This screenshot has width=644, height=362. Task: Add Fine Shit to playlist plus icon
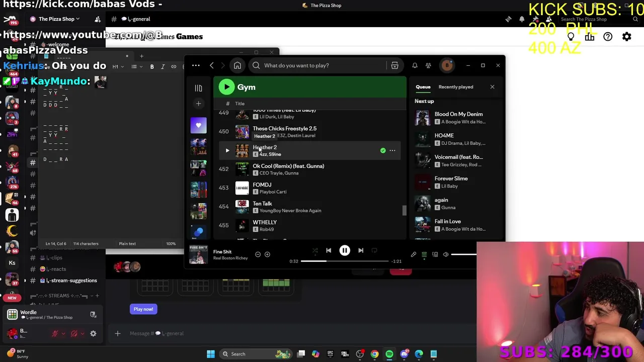(x=267, y=254)
